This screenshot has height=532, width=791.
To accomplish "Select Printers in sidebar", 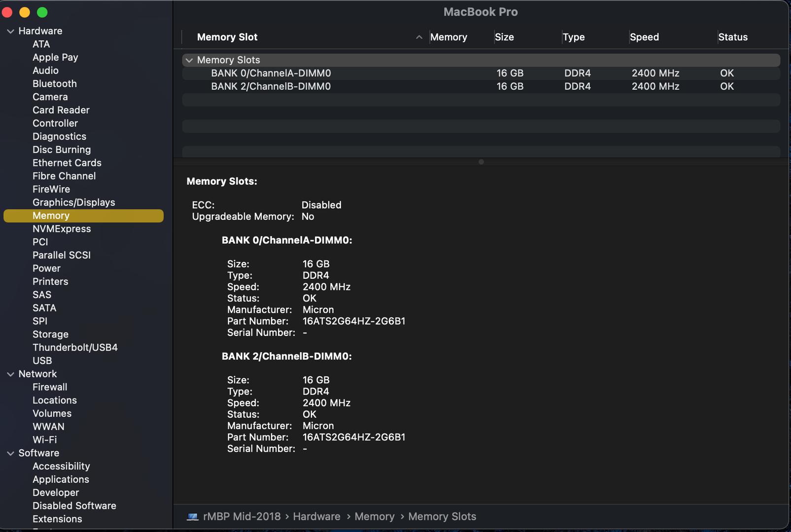I will [50, 282].
